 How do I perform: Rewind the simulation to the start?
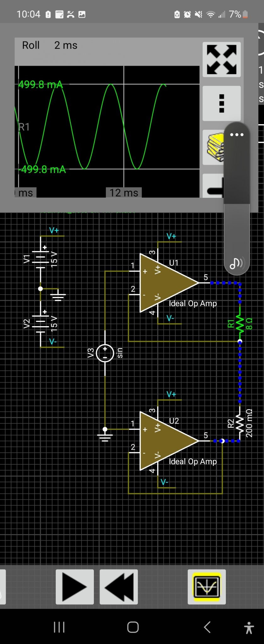(119, 587)
